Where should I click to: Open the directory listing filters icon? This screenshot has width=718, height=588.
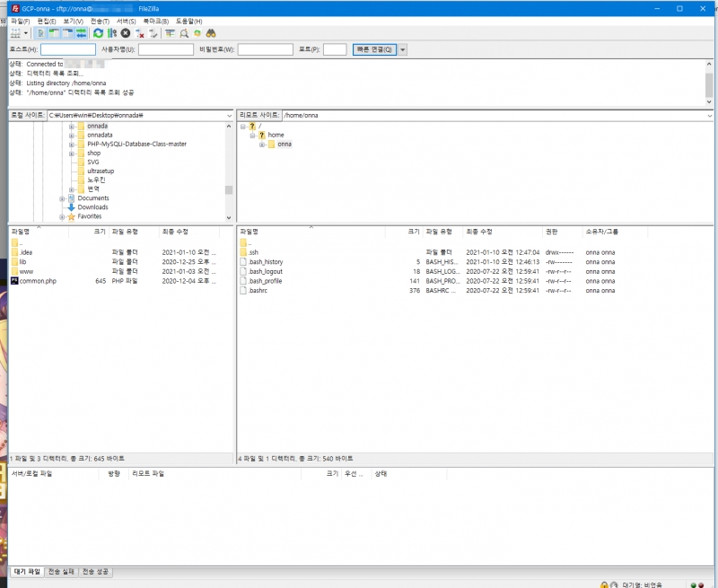[171, 33]
